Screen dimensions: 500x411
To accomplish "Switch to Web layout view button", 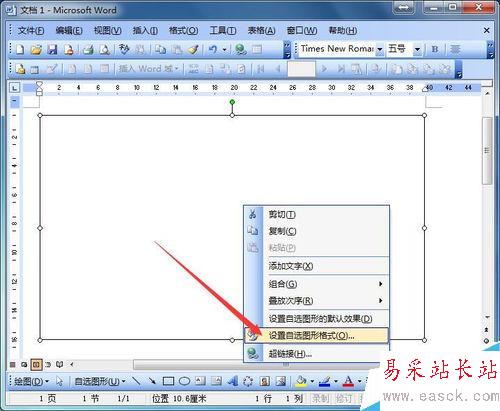I will 24,364.
